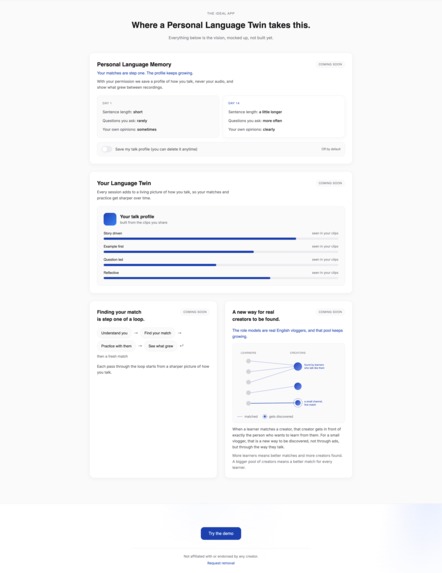Click the Off by default label
Image resolution: width=442 pixels, height=573 pixels.
[x=331, y=149]
